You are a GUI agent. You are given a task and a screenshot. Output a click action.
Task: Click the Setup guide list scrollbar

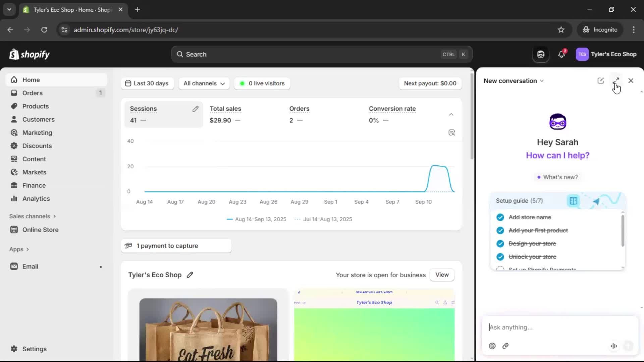click(x=623, y=231)
